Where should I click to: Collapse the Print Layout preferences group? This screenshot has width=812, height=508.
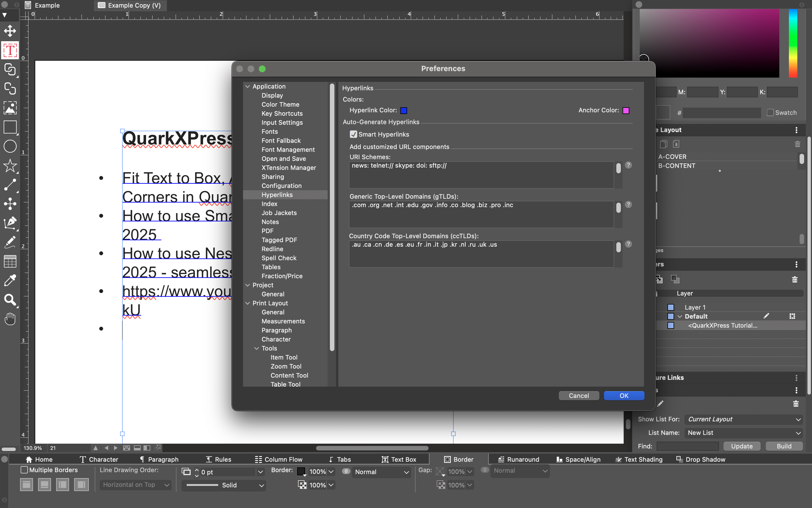[248, 303]
